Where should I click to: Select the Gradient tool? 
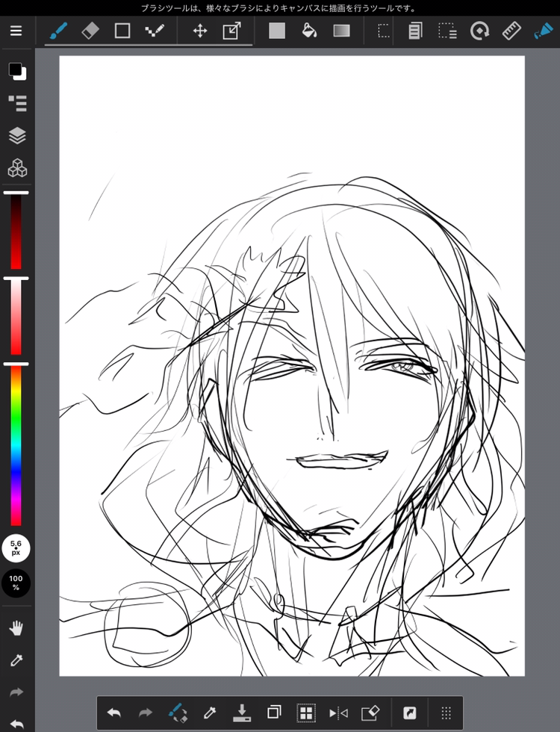[x=342, y=31]
